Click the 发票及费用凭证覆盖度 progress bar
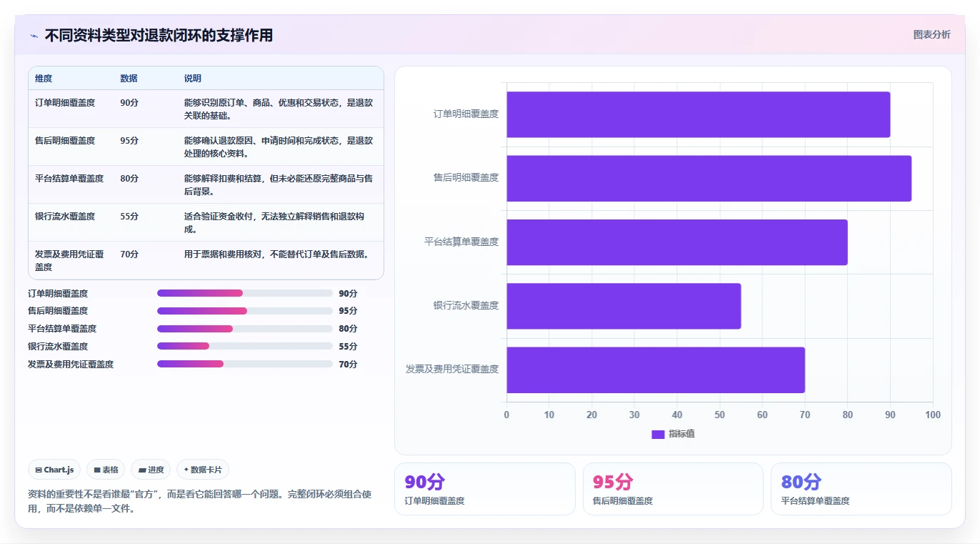Screen dimensions: 980x544 pos(245,364)
